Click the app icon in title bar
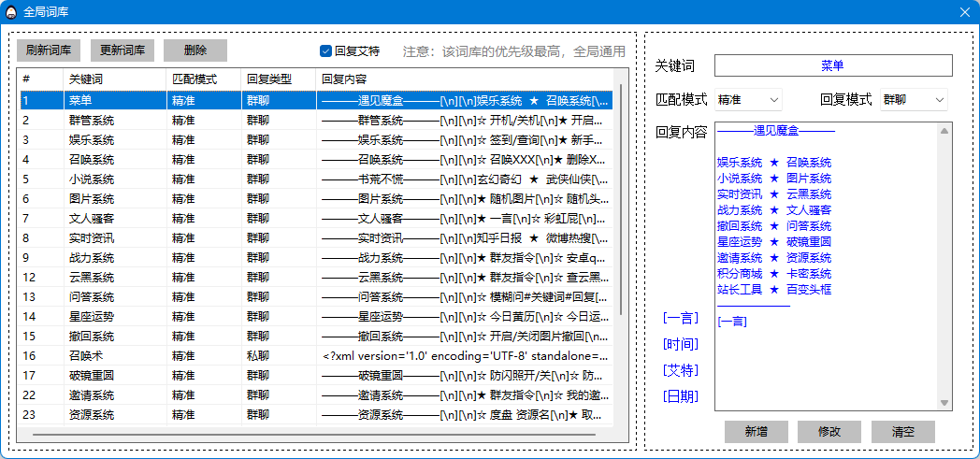Screen dimensions: 980x459 (x=10, y=12)
